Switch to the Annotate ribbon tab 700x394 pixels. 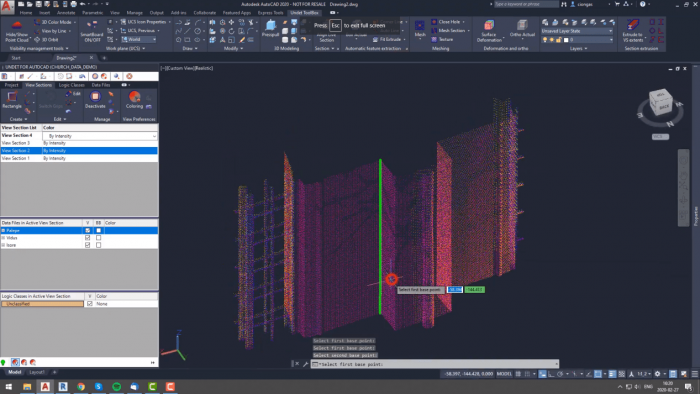click(x=66, y=13)
